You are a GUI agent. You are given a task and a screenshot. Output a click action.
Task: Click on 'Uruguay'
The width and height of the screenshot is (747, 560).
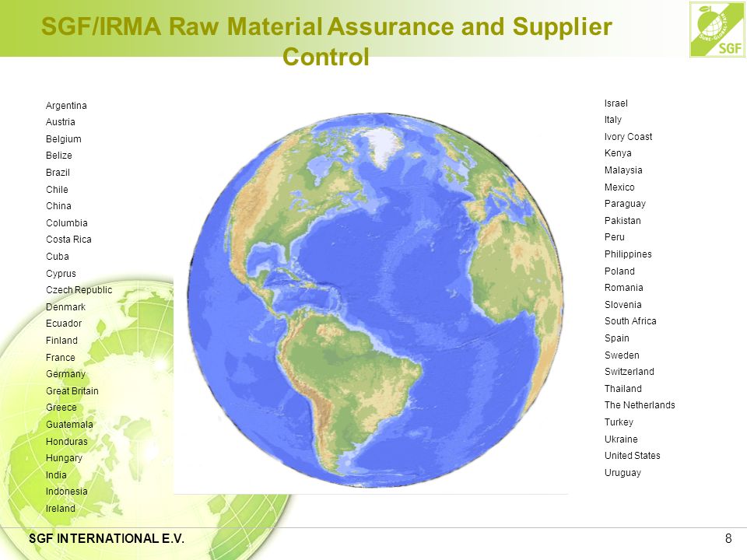(x=623, y=473)
